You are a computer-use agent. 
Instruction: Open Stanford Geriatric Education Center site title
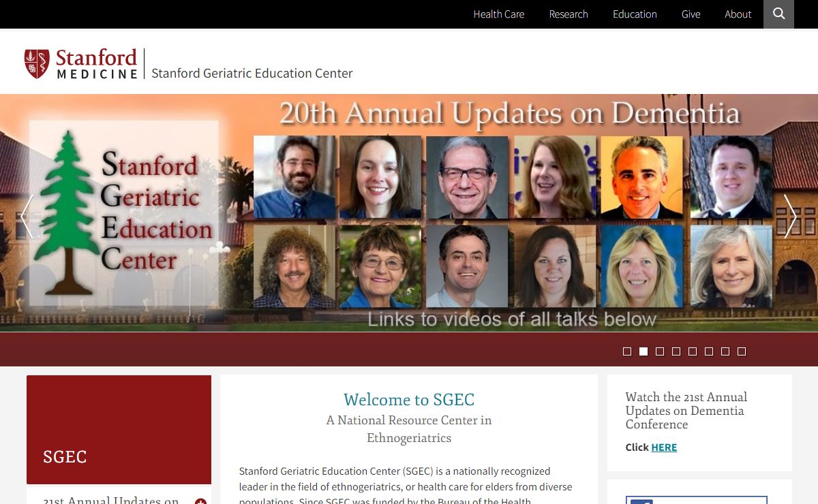(x=252, y=73)
